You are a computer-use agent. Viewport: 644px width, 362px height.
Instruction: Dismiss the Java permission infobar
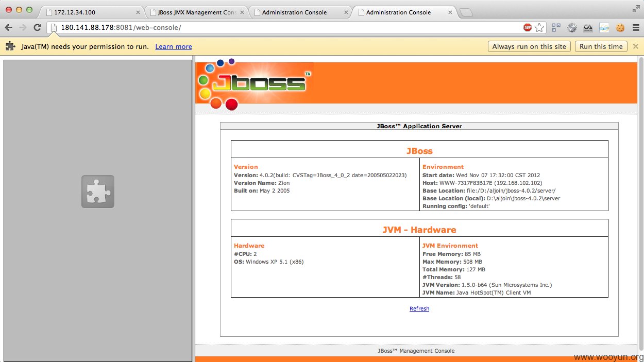click(x=636, y=46)
